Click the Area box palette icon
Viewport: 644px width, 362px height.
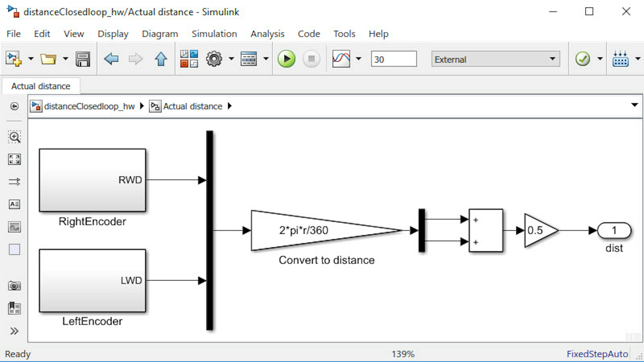click(14, 249)
